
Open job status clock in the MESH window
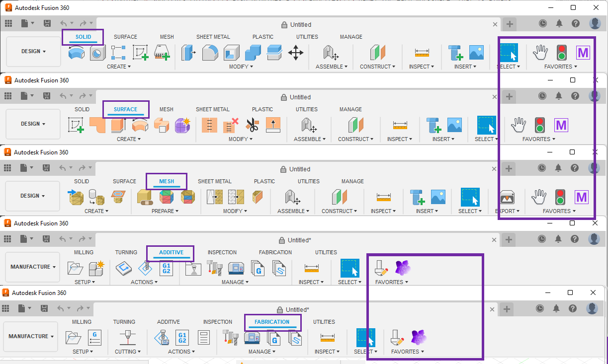click(x=542, y=168)
